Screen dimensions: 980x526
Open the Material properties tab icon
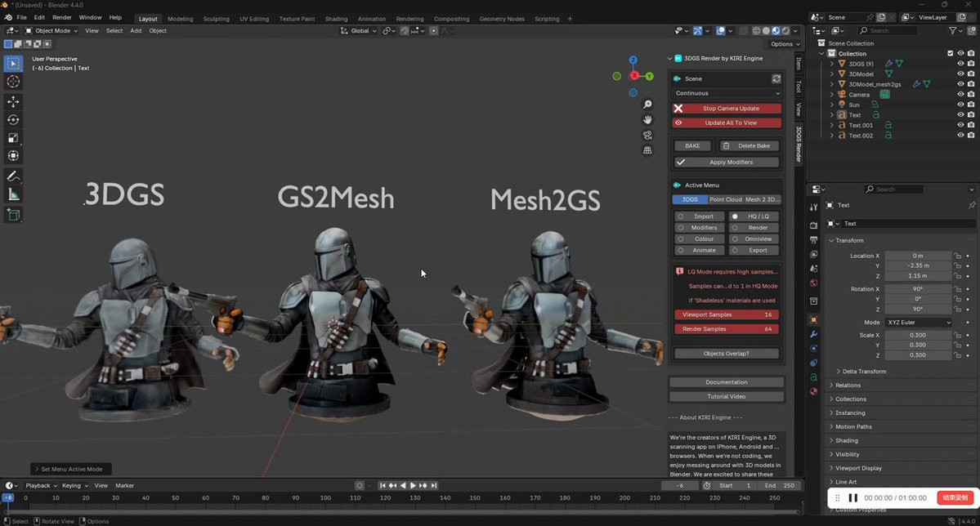pyautogui.click(x=813, y=392)
